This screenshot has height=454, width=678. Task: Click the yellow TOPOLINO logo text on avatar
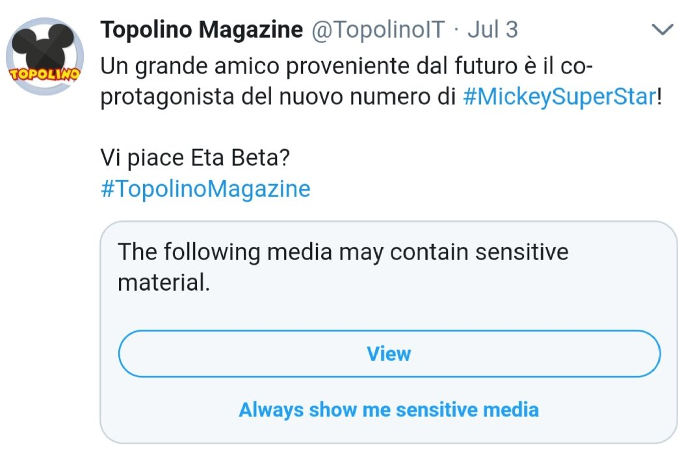45,74
